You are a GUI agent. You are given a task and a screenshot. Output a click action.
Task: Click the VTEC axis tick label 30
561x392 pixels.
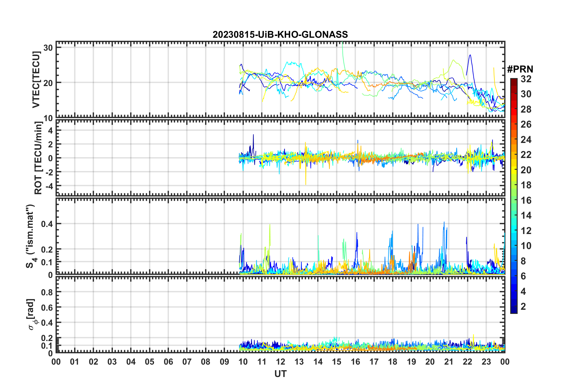[x=48, y=48]
